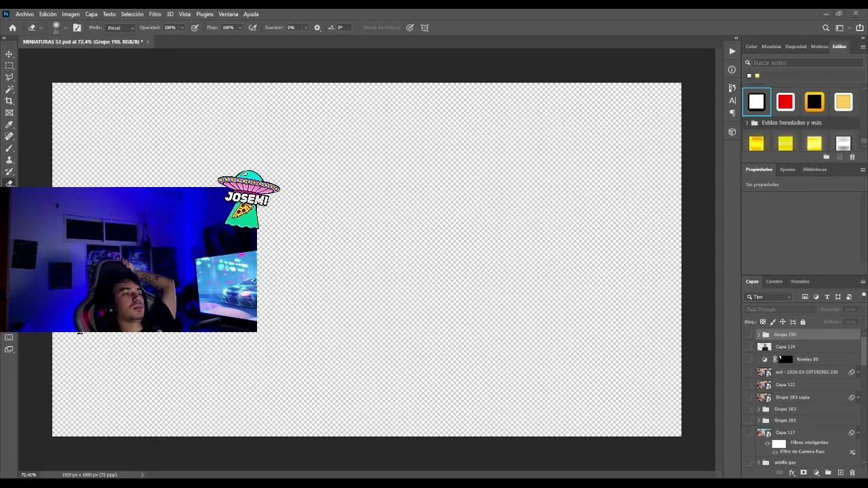Click the document tab MINIATURAS 52.psd

click(83, 42)
